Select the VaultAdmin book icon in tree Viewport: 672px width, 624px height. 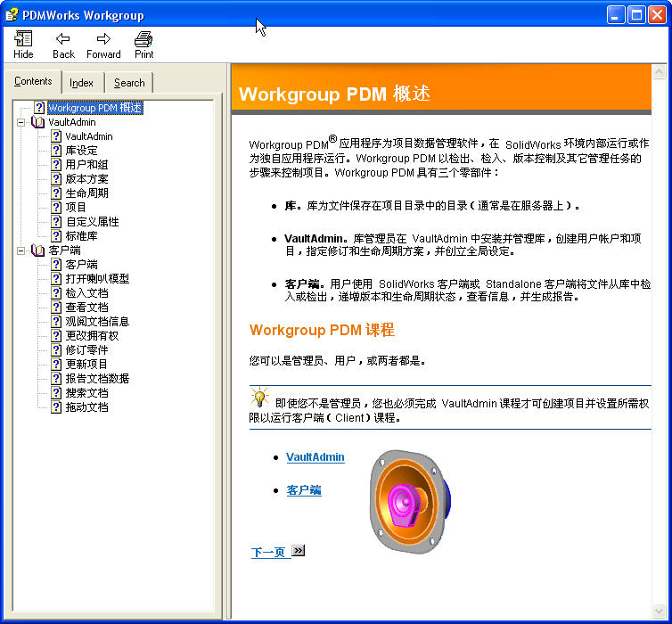[37, 123]
